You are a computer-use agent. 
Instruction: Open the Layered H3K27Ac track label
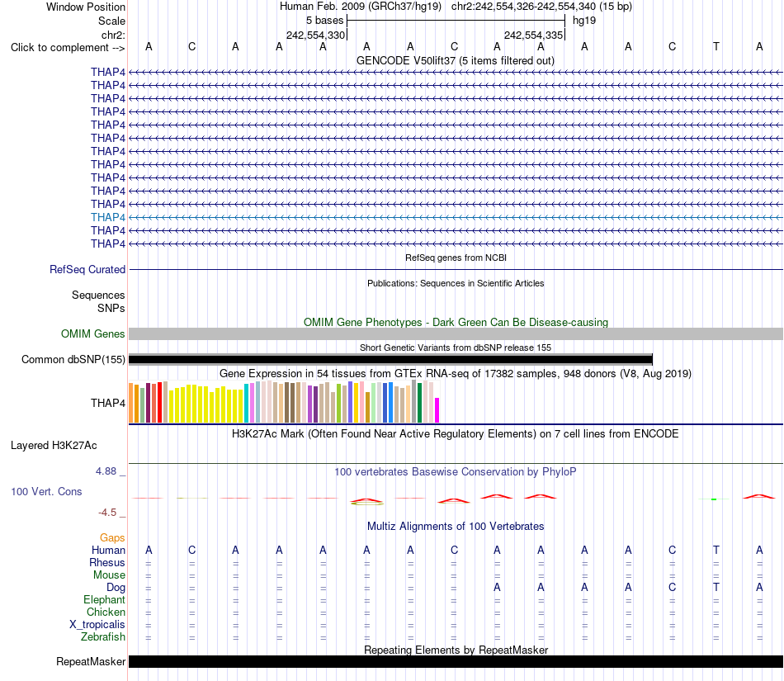pos(54,446)
